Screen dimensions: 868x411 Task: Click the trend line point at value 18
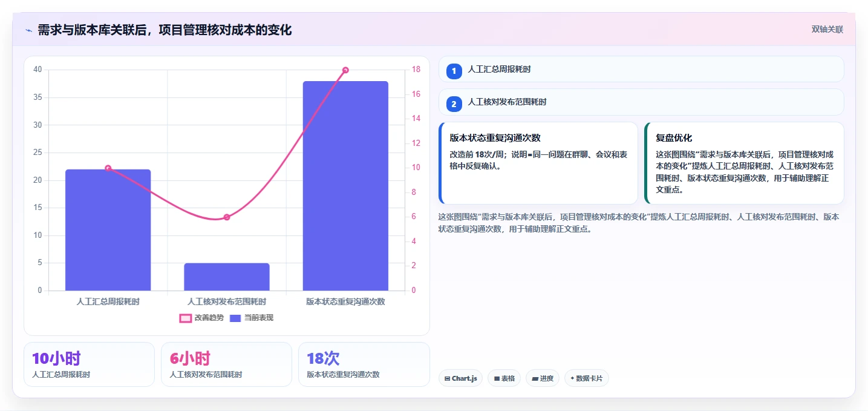[x=345, y=70]
